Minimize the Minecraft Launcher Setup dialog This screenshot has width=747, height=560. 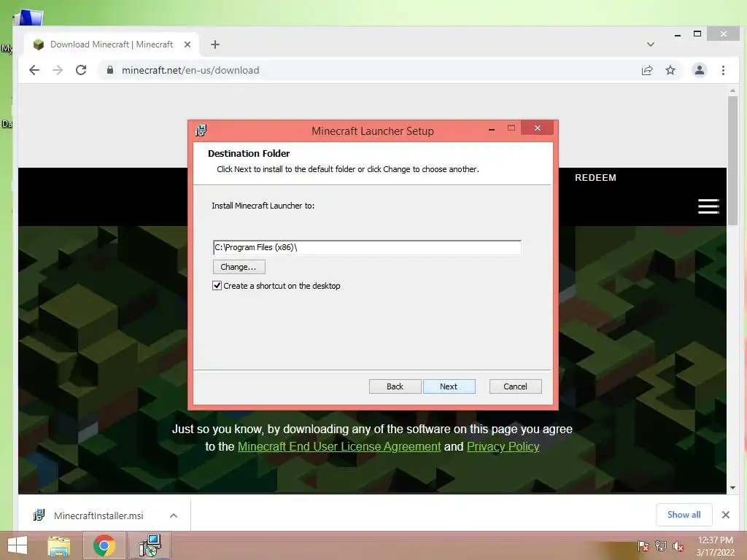coord(492,128)
